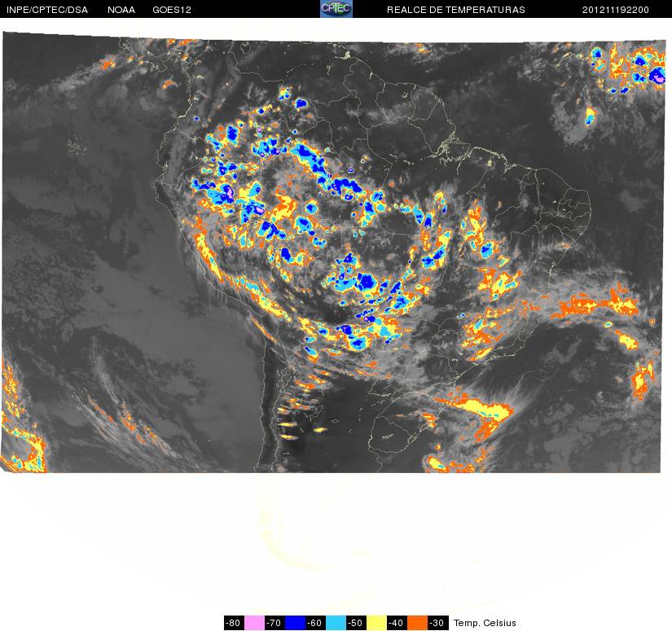Click the -60 legend value
Screen dimensions: 672x631
click(x=315, y=622)
